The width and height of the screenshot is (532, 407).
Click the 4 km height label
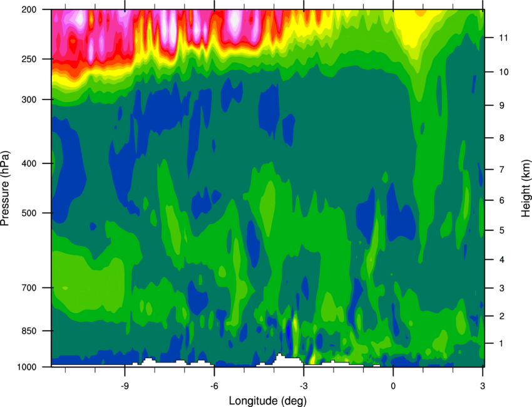(x=502, y=260)
